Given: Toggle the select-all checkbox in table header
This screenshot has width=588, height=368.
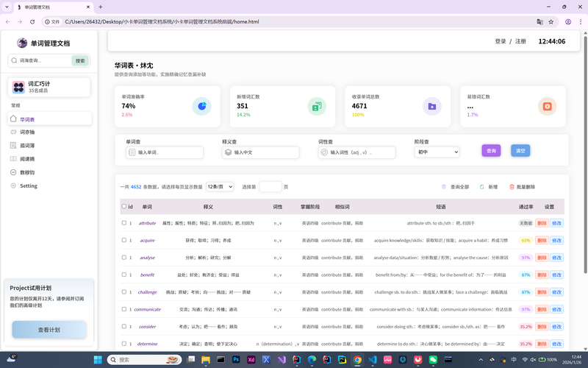Looking at the screenshot, I should click(x=124, y=207).
